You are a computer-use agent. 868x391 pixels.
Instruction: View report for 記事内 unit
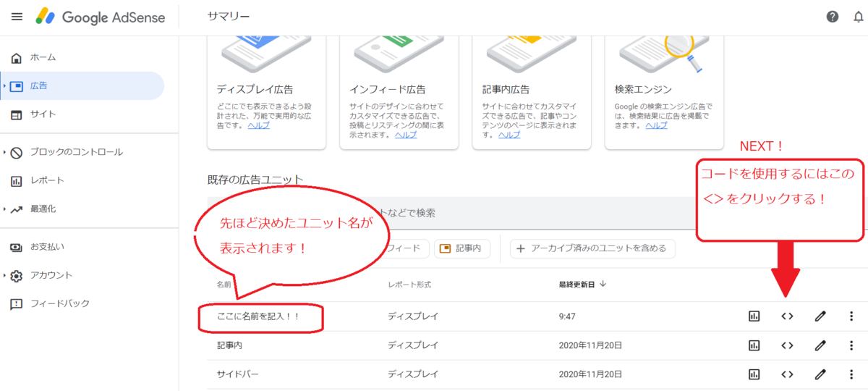[754, 345]
